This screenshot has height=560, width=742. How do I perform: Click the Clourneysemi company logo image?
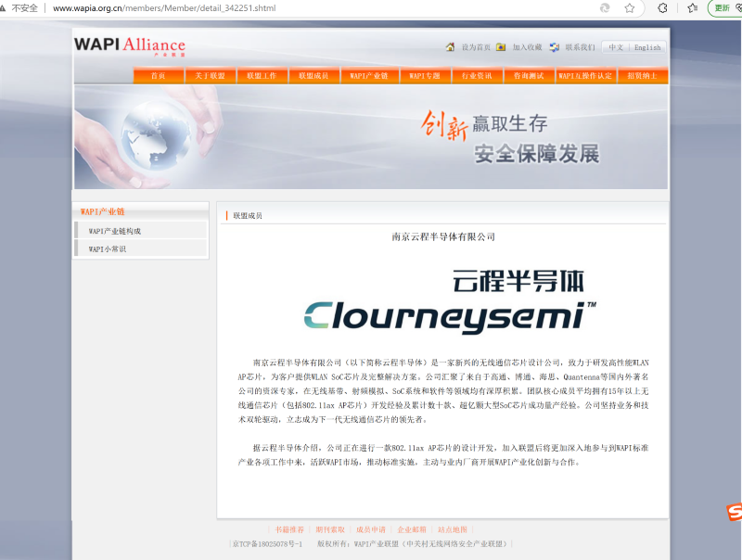pyautogui.click(x=450, y=301)
